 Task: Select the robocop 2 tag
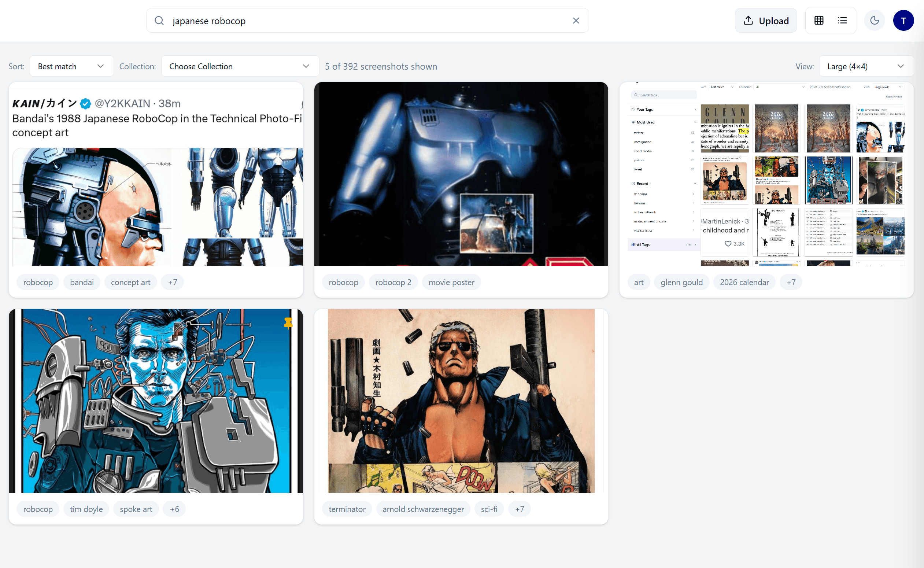393,282
